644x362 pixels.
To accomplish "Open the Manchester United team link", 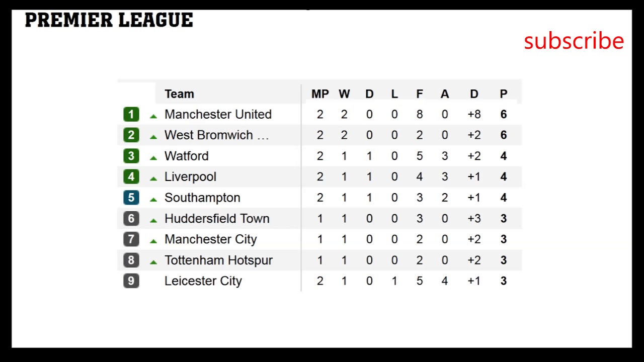I will click(218, 115).
